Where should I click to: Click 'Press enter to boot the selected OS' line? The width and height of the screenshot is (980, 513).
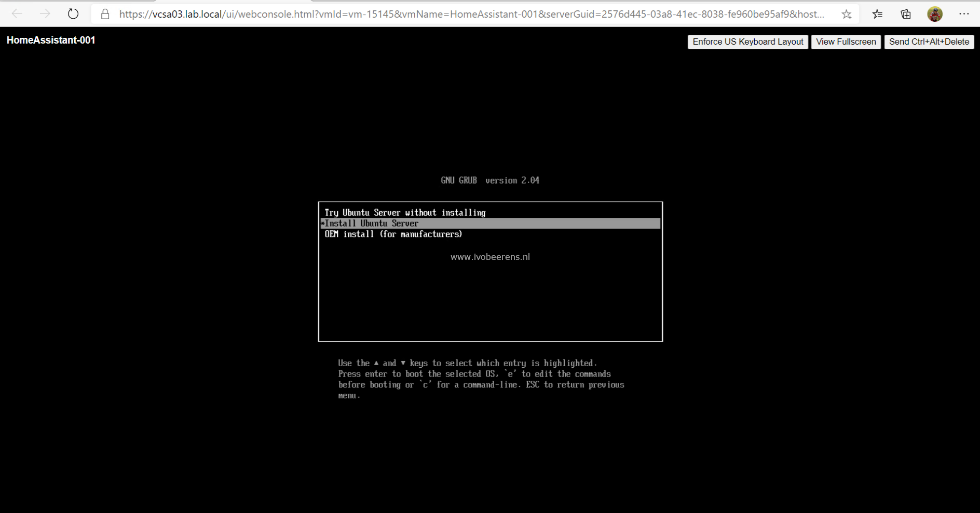tap(474, 374)
